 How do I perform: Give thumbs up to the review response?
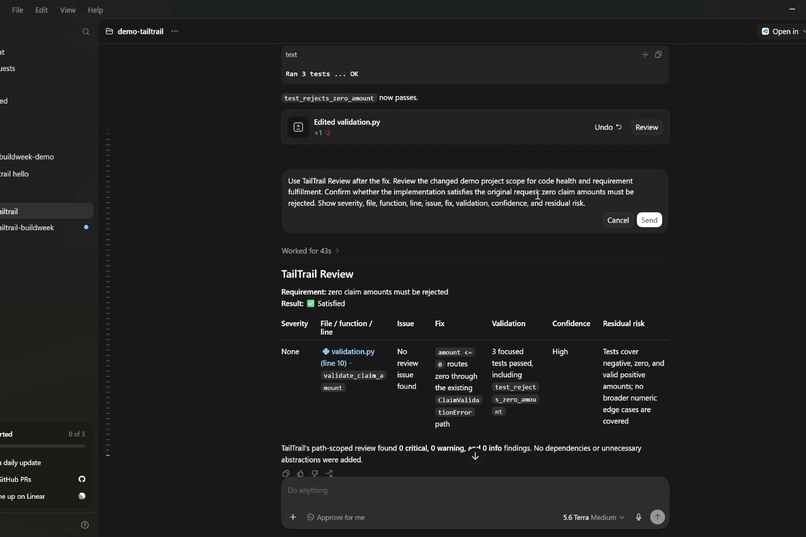[300, 473]
